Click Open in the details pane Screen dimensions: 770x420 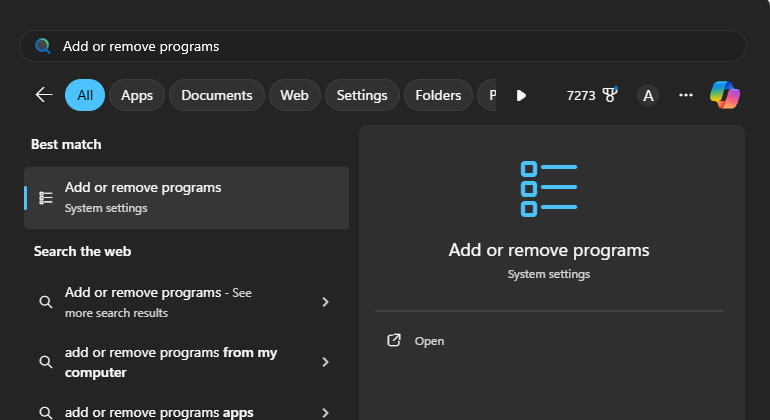(x=429, y=341)
